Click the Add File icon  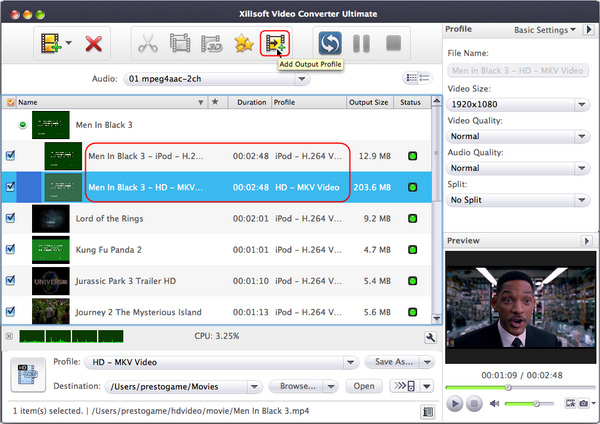pyautogui.click(x=51, y=43)
